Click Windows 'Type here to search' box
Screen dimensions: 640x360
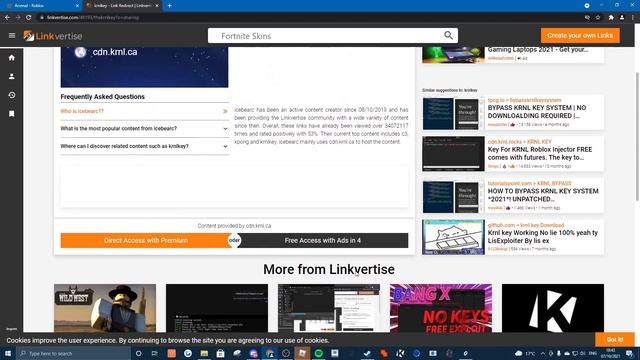click(73, 353)
